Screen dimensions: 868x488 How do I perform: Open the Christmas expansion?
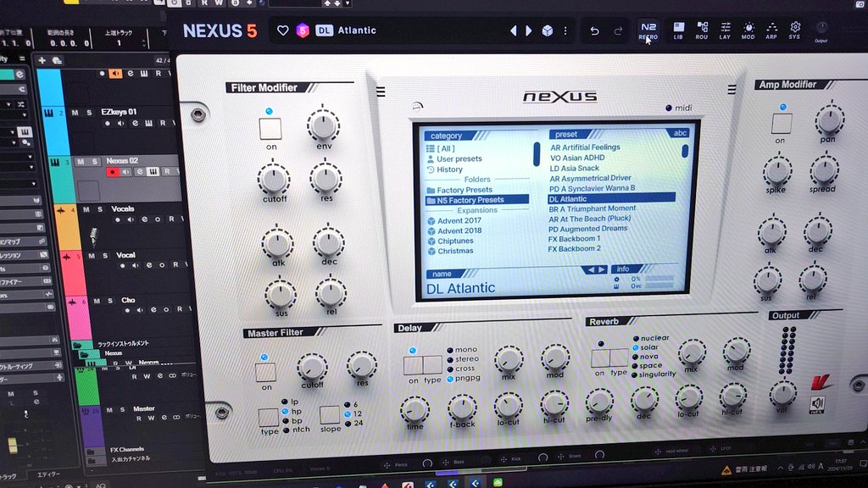point(451,251)
